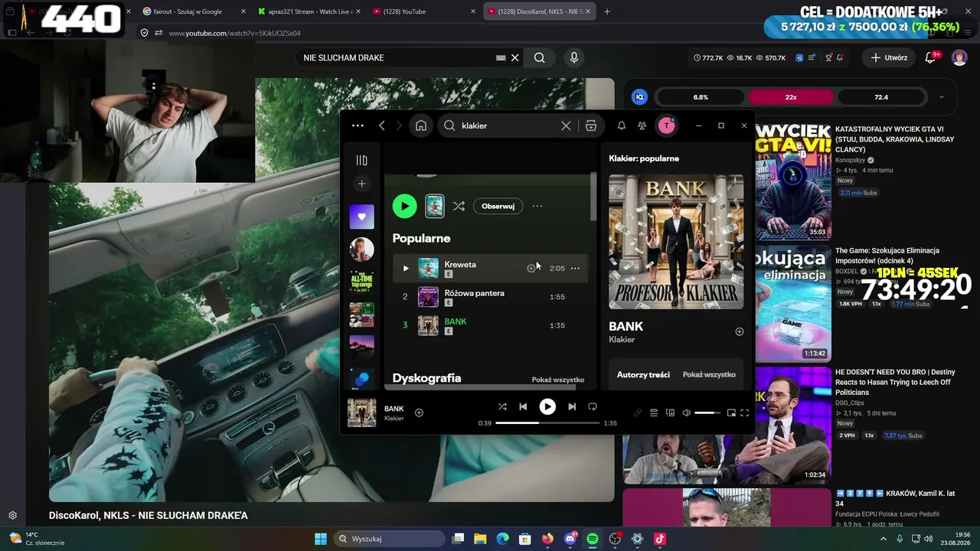Open File Explorer from the taskbar

[480, 539]
